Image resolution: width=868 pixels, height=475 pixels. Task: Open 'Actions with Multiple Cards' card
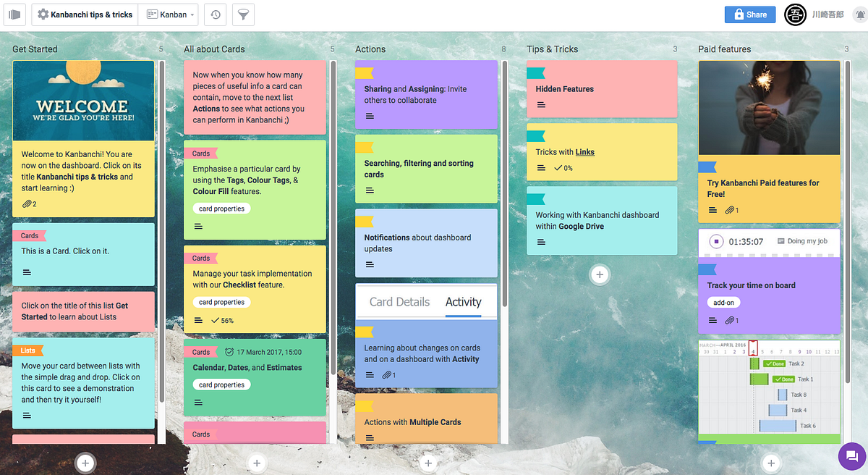426,419
